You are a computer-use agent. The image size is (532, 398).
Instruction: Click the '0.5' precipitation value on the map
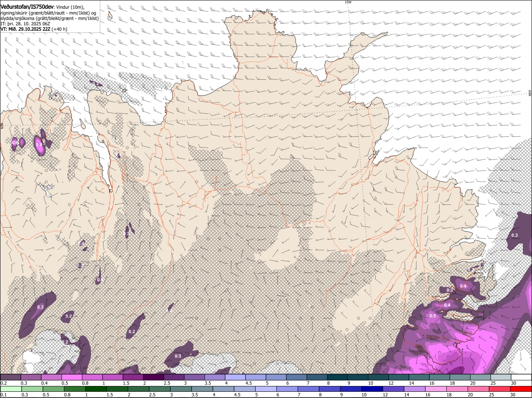tap(433, 316)
